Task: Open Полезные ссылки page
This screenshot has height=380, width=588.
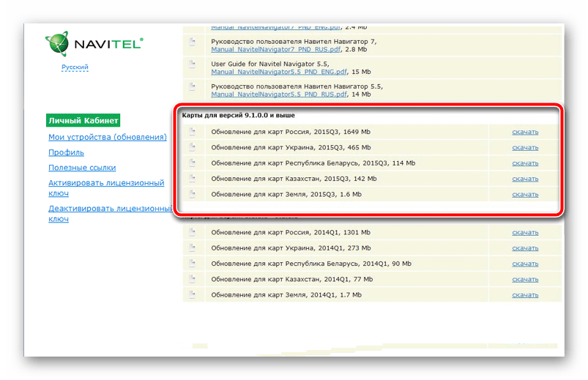Action: pyautogui.click(x=82, y=168)
